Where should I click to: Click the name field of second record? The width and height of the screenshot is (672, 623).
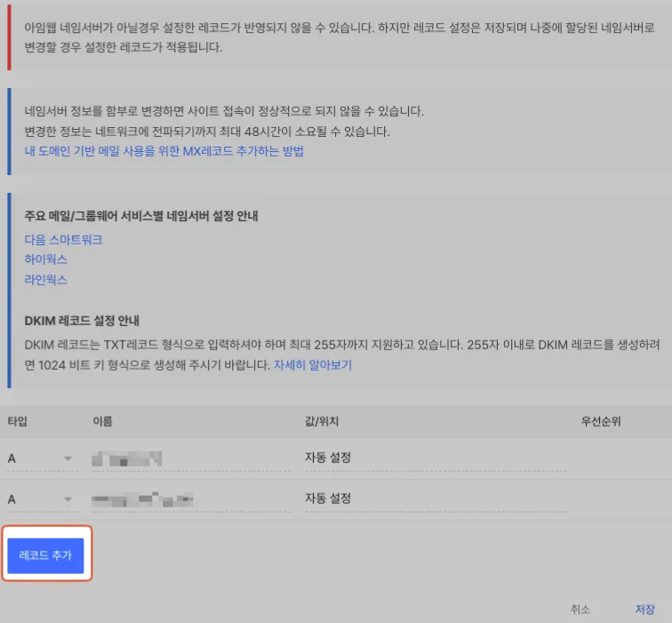click(191, 499)
